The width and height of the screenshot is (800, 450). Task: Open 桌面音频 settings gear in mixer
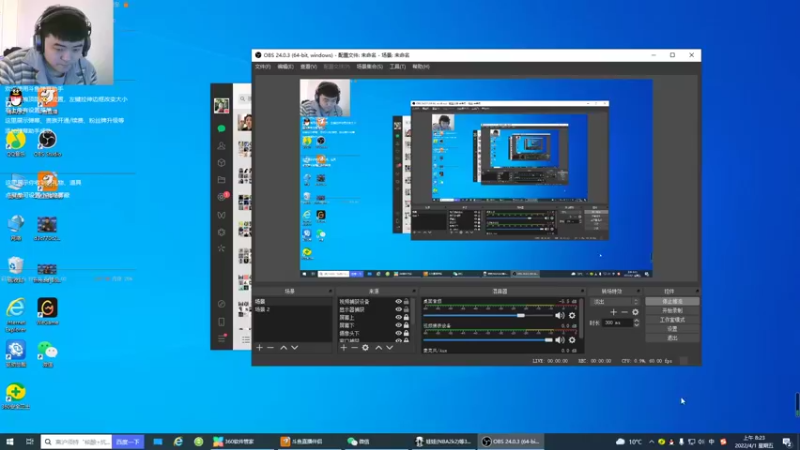click(572, 315)
